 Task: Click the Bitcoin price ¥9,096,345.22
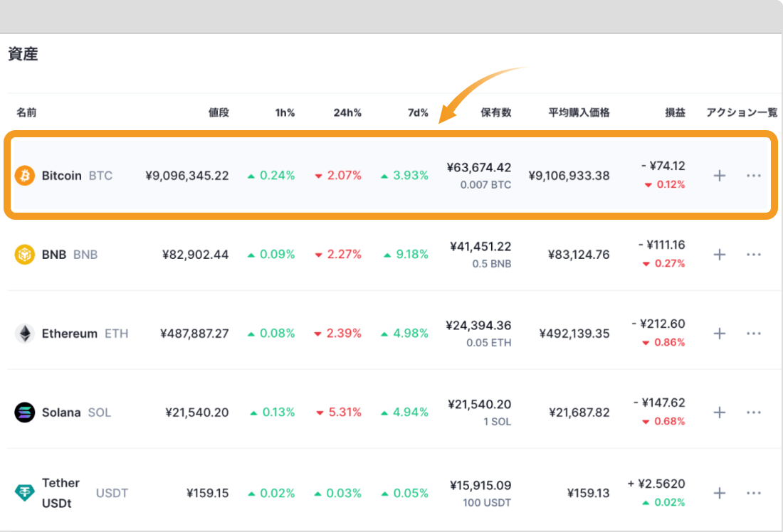coord(186,176)
